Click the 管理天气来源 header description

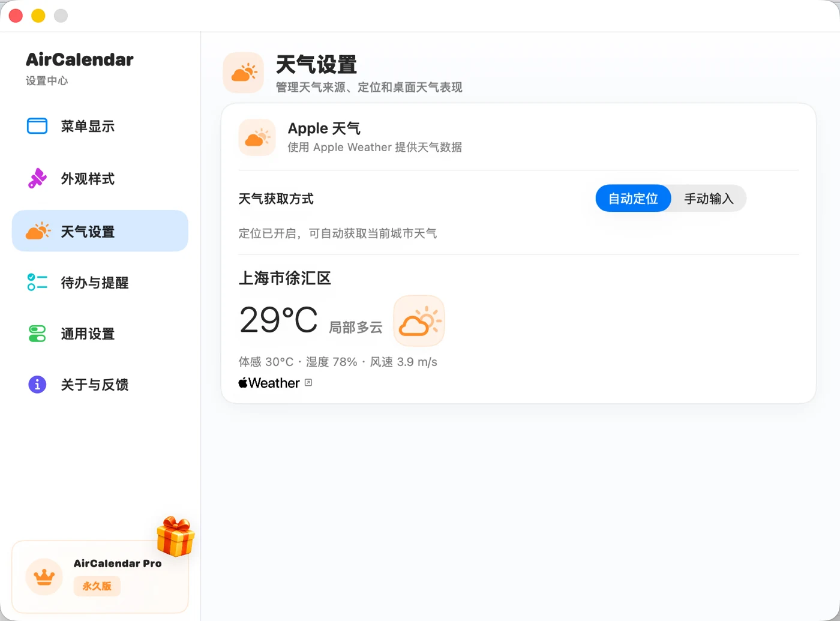coord(369,88)
